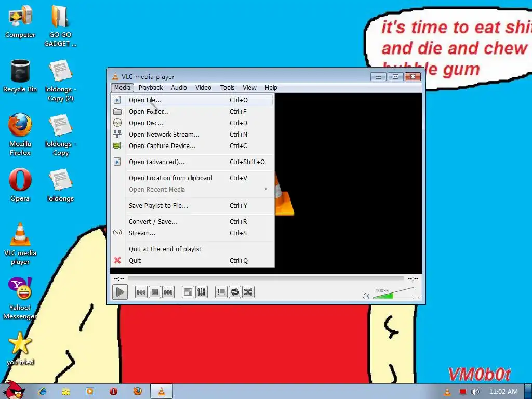Click the 11:02 AM clock
The height and width of the screenshot is (399, 532).
click(503, 392)
